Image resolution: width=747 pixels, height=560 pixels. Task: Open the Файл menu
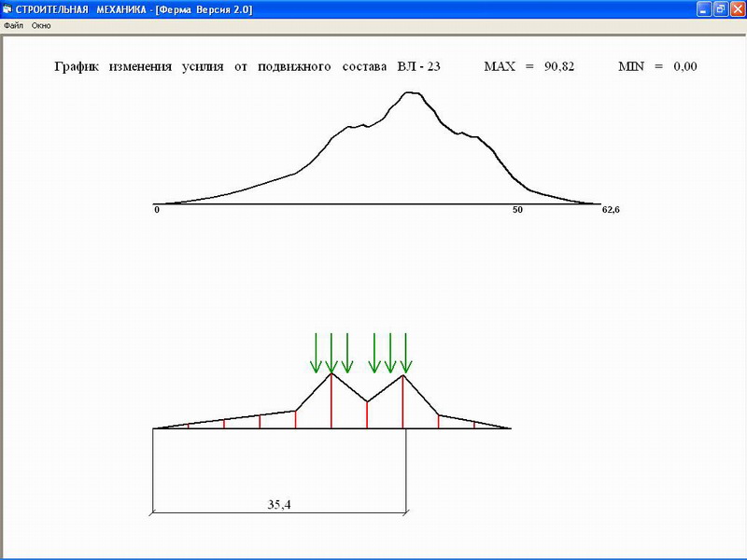point(13,26)
